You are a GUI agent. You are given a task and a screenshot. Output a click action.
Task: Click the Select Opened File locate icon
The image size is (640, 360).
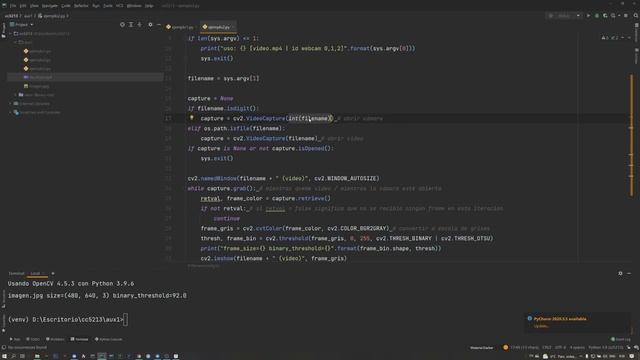pyautogui.click(x=122, y=24)
